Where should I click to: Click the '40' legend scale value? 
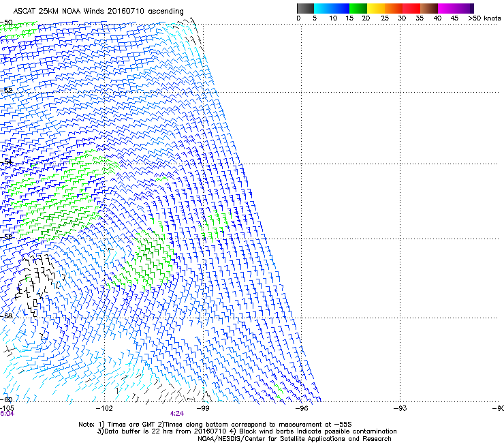437,18
